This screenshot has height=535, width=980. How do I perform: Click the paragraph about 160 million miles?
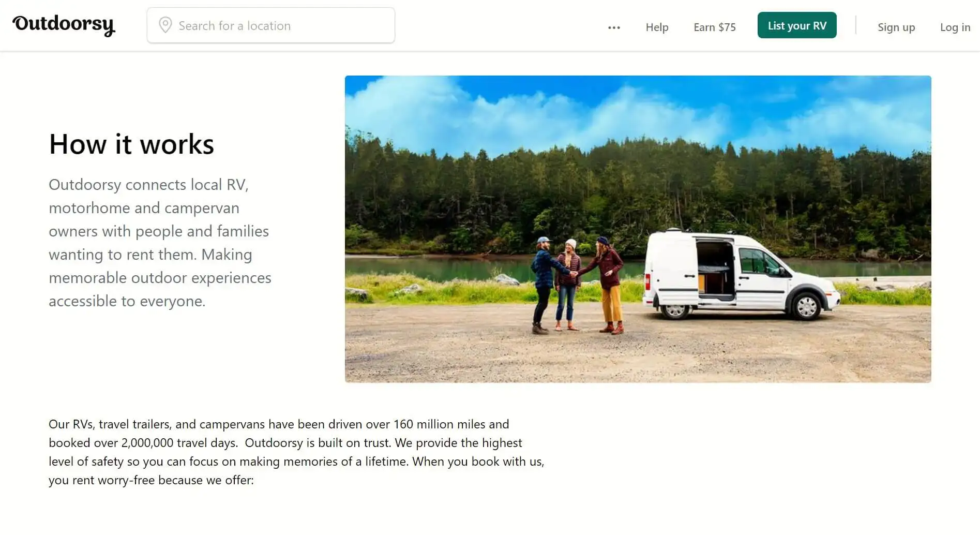pos(296,452)
